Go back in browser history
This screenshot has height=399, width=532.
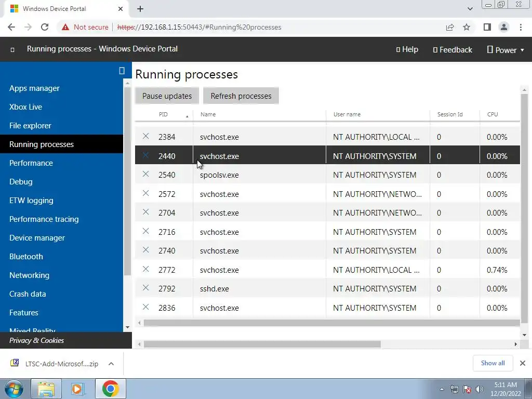tap(11, 27)
